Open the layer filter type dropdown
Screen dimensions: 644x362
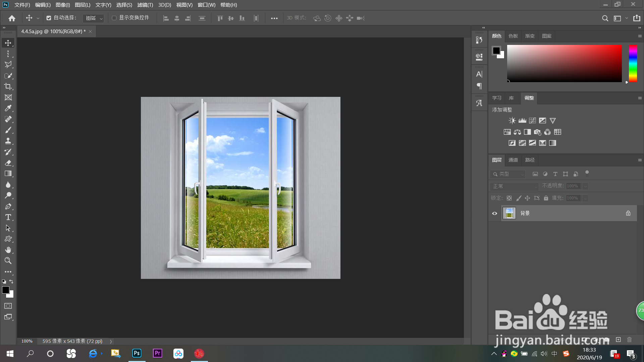[507, 174]
